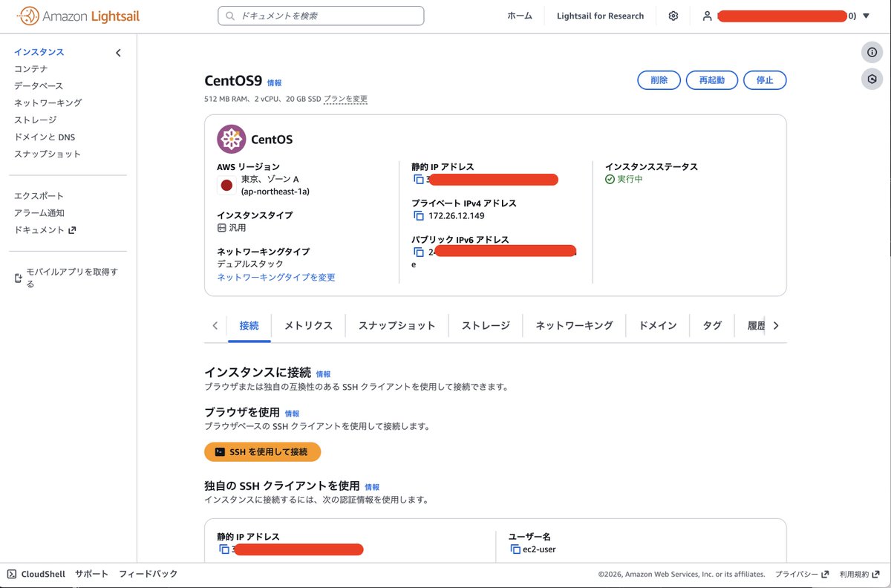Image resolution: width=891 pixels, height=588 pixels.
Task: Copy the ec2-user username
Action: click(x=515, y=549)
